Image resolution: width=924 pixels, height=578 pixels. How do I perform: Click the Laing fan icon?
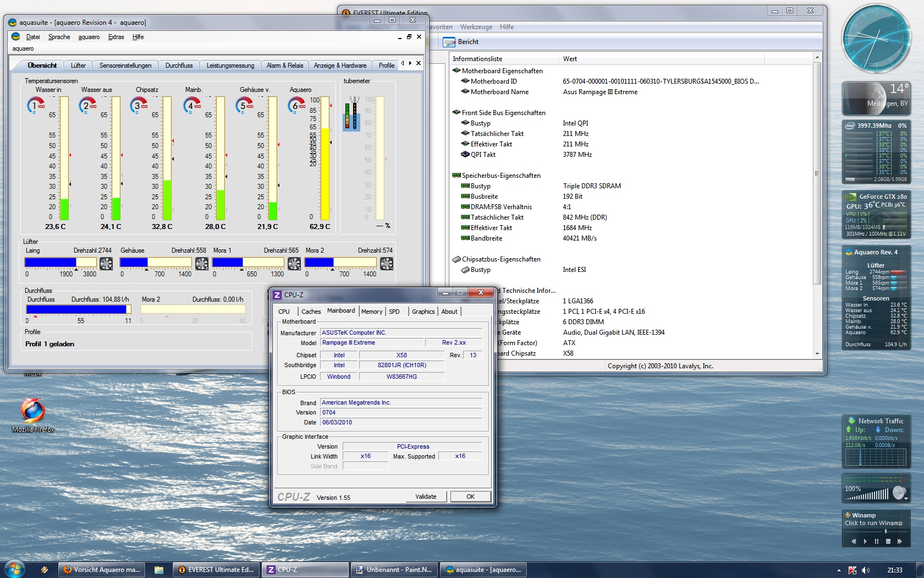coord(106,264)
